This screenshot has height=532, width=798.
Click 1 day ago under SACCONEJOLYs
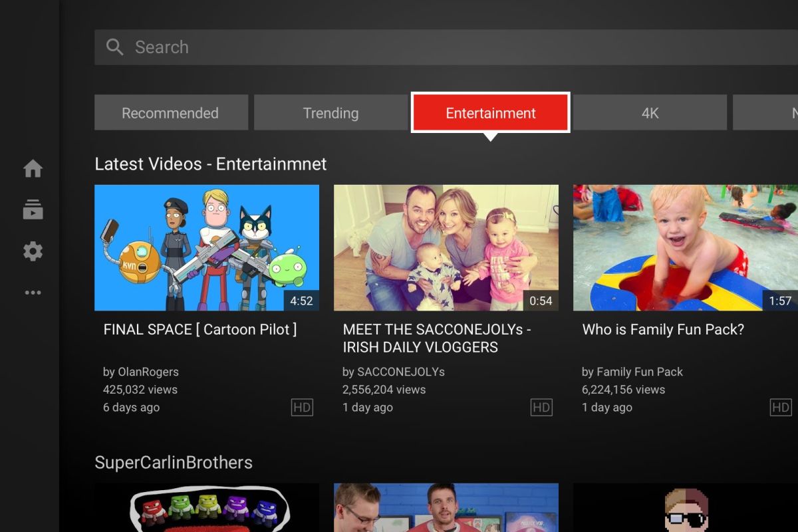pyautogui.click(x=368, y=408)
